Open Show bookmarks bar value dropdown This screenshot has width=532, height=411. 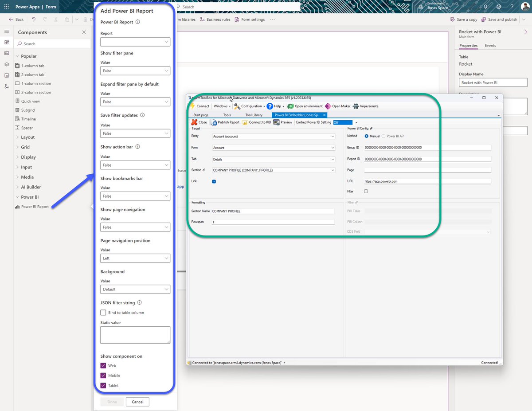135,196
